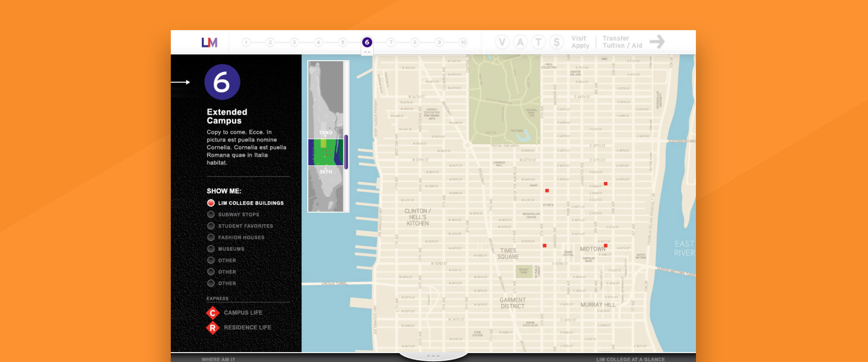Click the T circle icon
Screen dimensions: 868x362
[x=538, y=42]
